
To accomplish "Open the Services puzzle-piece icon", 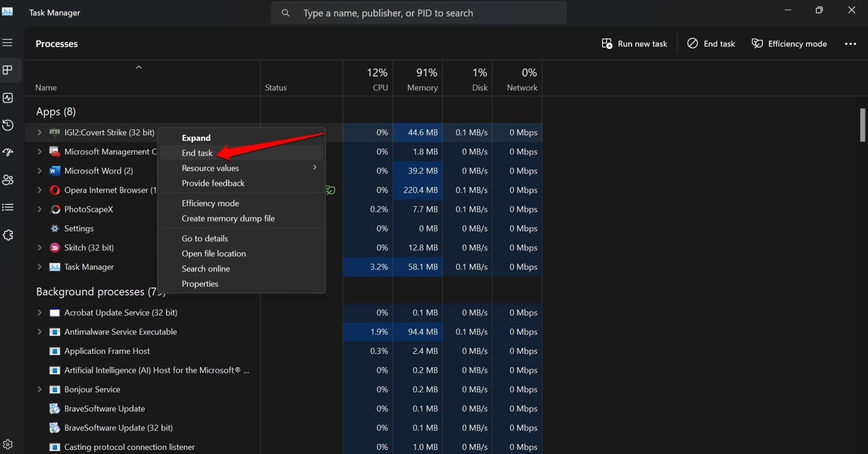I will click(8, 235).
